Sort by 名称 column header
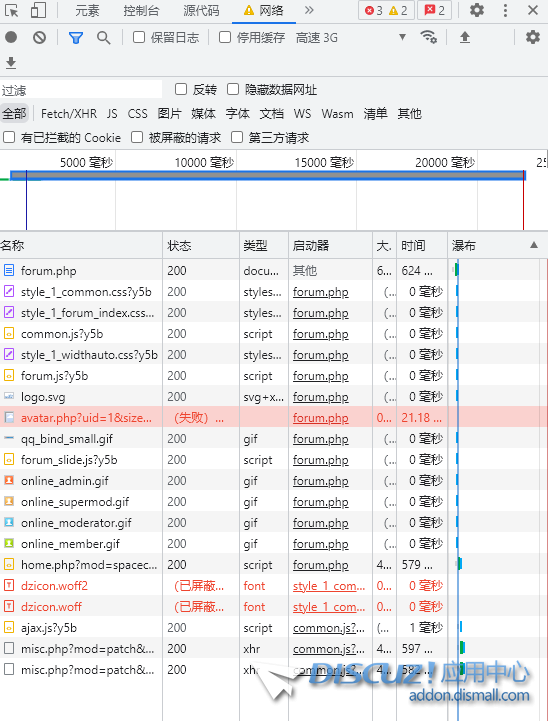The height and width of the screenshot is (721, 548). 81,246
